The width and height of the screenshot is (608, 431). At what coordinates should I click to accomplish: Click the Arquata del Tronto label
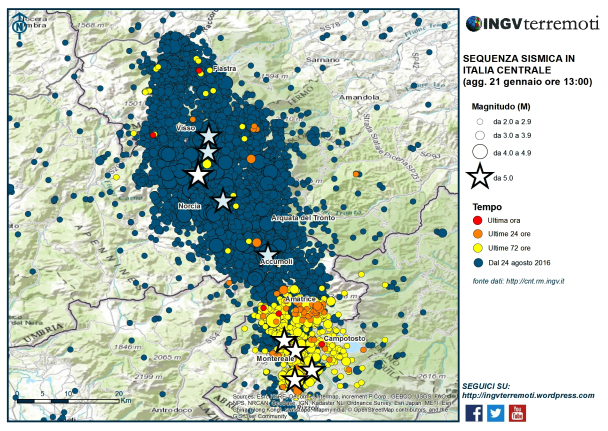point(303,218)
